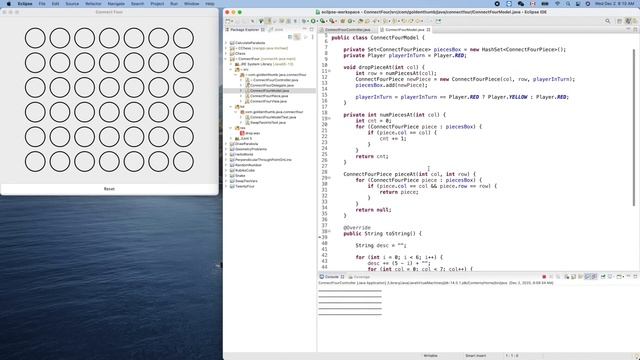
Task: Open the File menu
Action: click(42, 4)
